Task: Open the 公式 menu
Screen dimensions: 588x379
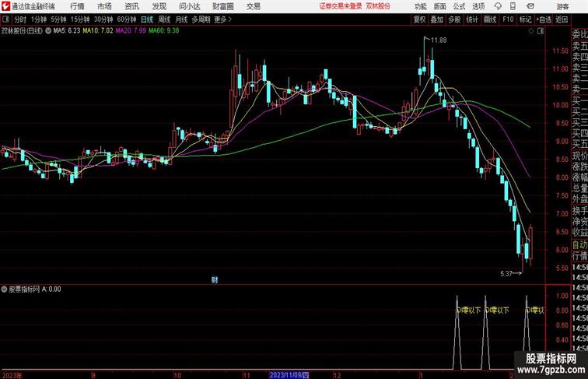Action: tap(459, 6)
